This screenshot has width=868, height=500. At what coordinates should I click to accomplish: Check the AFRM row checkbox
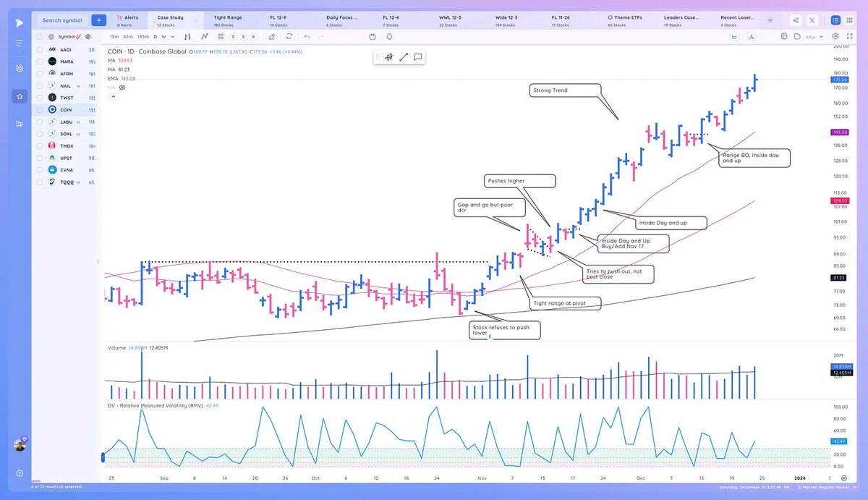[x=41, y=74]
